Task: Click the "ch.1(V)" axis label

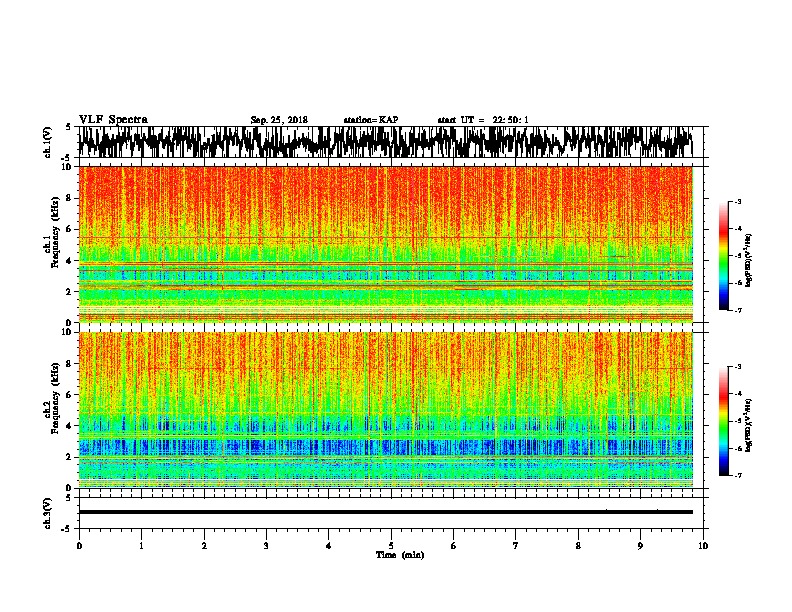Action: tap(48, 141)
